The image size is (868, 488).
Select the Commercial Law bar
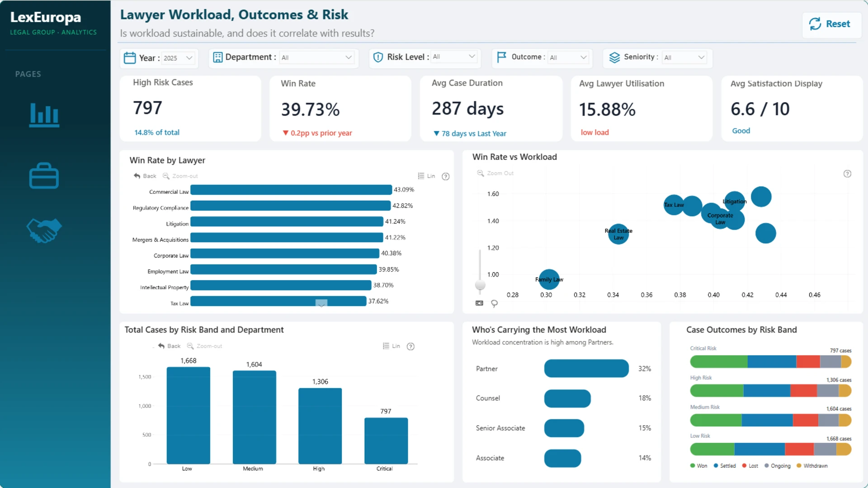pyautogui.click(x=291, y=190)
